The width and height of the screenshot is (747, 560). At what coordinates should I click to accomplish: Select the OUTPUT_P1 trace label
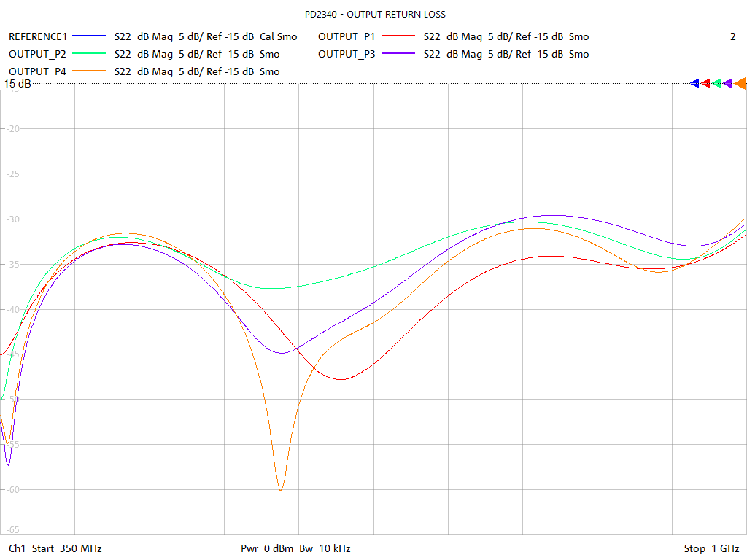(347, 36)
